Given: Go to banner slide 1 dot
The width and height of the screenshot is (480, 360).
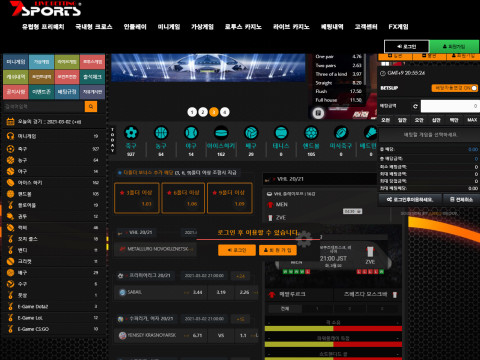Looking at the screenshot, I should [x=192, y=112].
